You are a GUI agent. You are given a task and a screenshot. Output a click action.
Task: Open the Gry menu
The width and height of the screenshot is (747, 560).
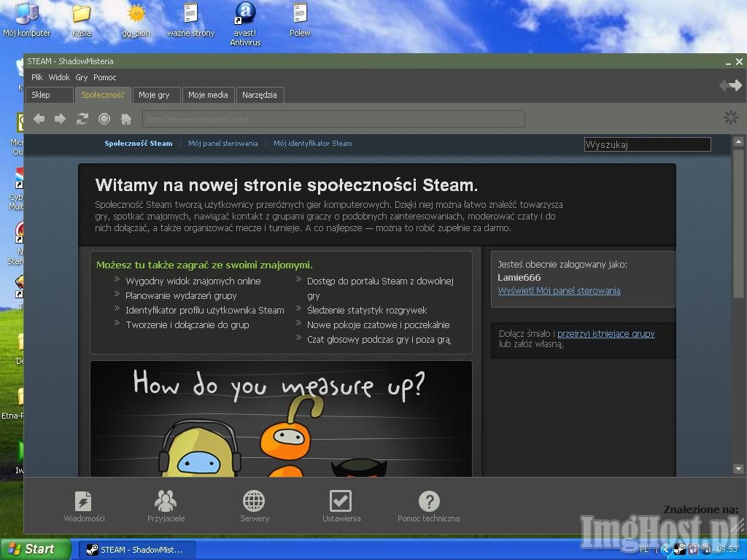coord(82,77)
